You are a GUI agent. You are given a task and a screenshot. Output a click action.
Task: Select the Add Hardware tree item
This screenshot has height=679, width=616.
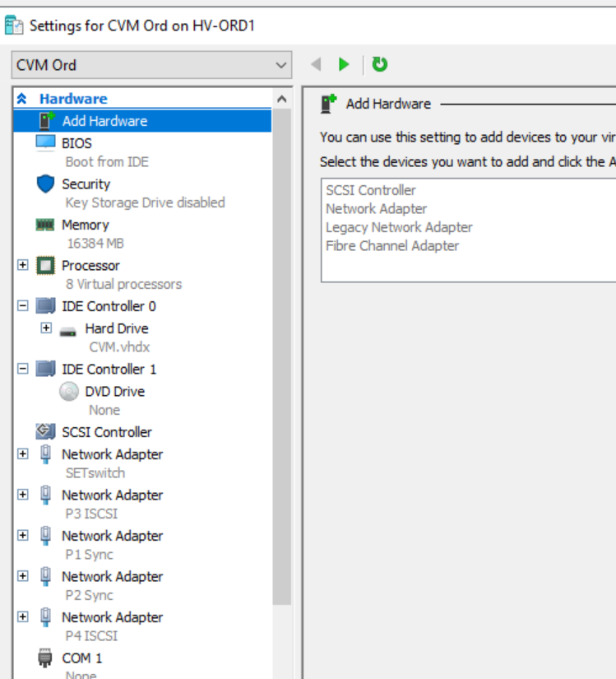[x=143, y=121]
